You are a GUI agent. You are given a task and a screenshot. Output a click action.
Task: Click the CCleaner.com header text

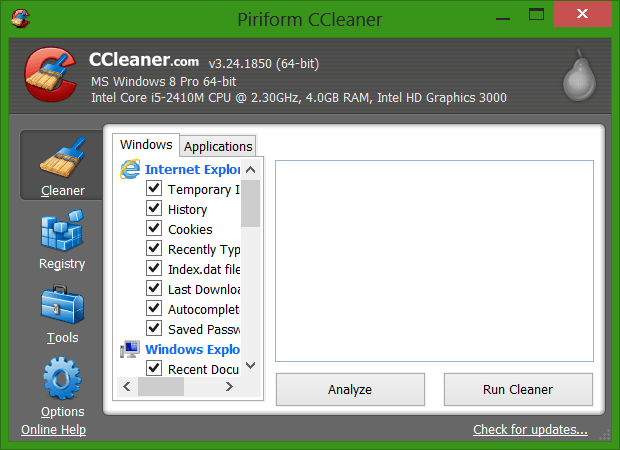tap(144, 60)
